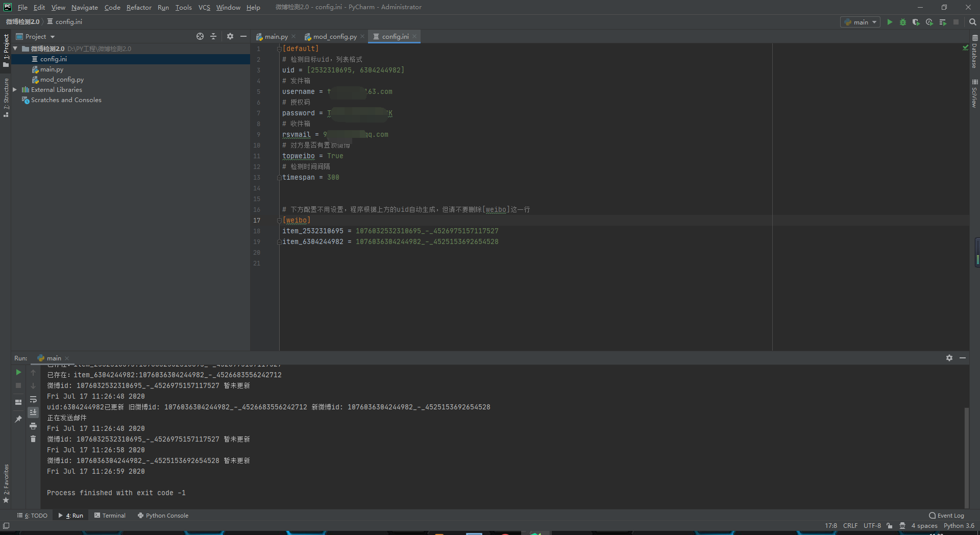
Task: Select main.py in the Project tree
Action: click(52, 69)
